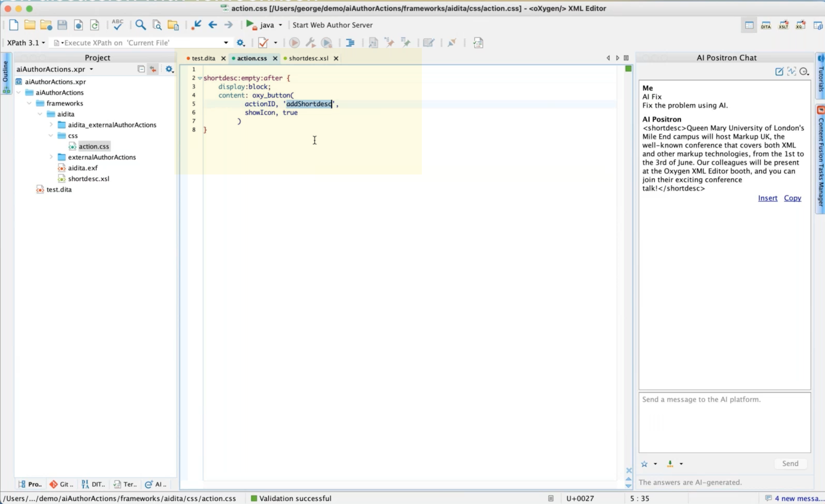825x504 pixels.
Task: Expand XPath expression history dropdown
Action: click(226, 43)
